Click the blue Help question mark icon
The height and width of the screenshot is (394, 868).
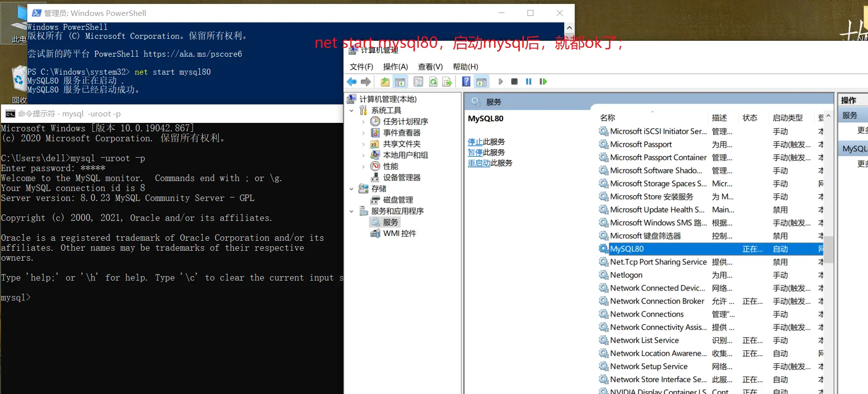466,82
